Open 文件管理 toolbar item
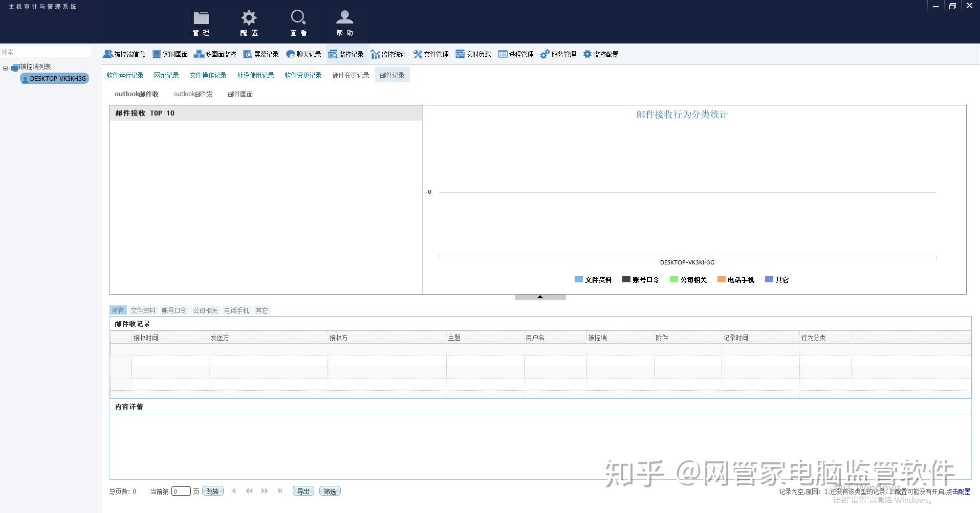 tap(431, 54)
